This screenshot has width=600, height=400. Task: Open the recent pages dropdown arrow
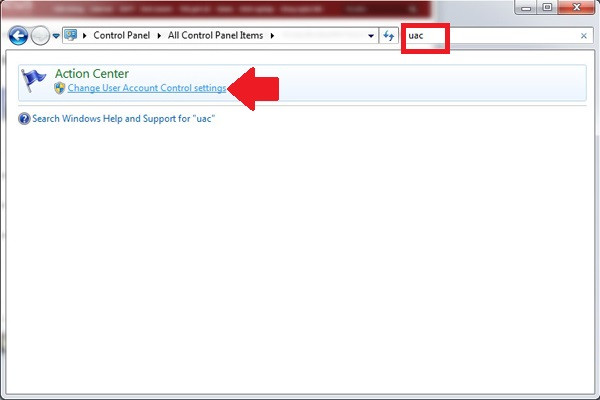(x=56, y=36)
